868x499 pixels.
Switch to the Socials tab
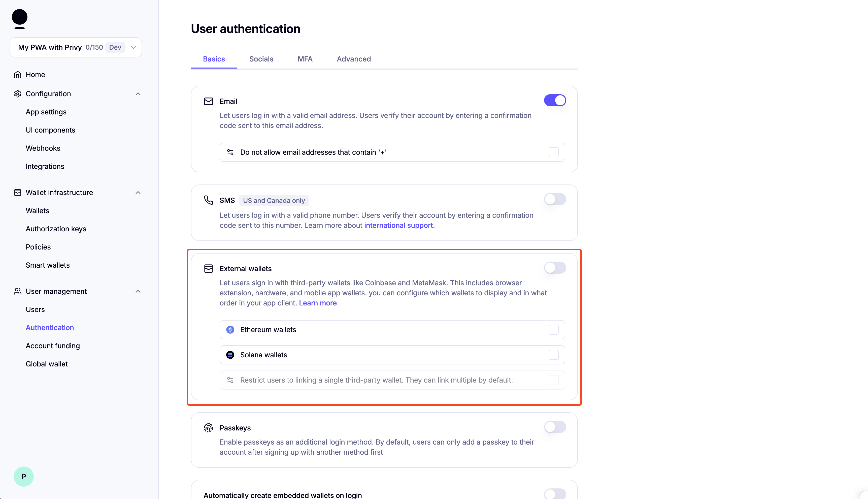(x=261, y=59)
